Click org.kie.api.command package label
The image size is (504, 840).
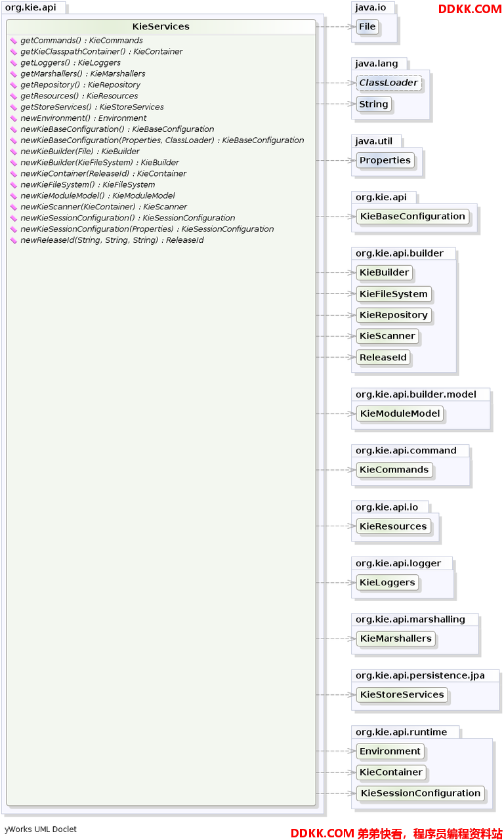pyautogui.click(x=406, y=451)
